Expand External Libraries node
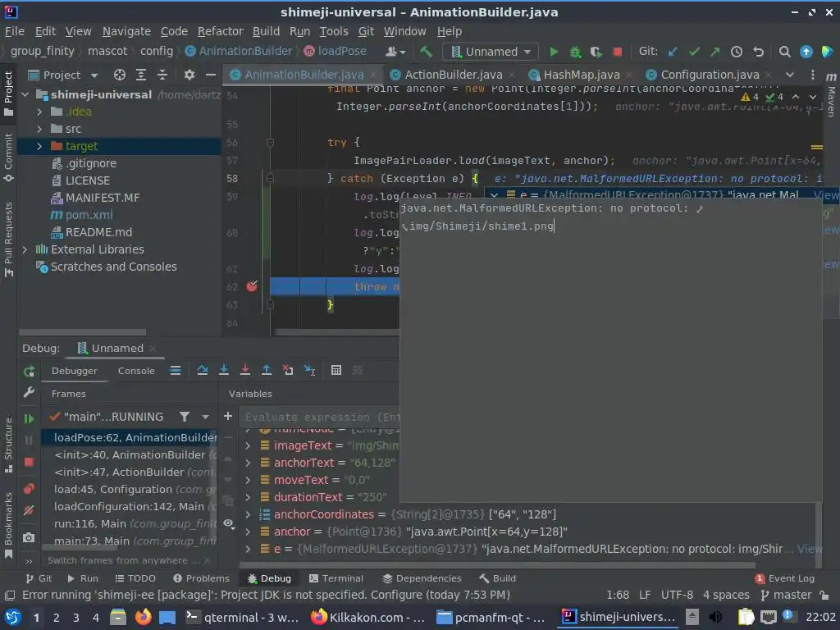840x630 pixels. click(25, 249)
